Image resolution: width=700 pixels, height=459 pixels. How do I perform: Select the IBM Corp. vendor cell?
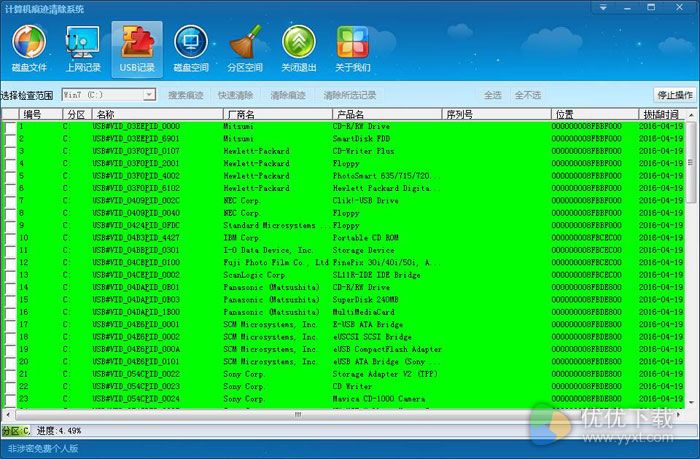241,238
